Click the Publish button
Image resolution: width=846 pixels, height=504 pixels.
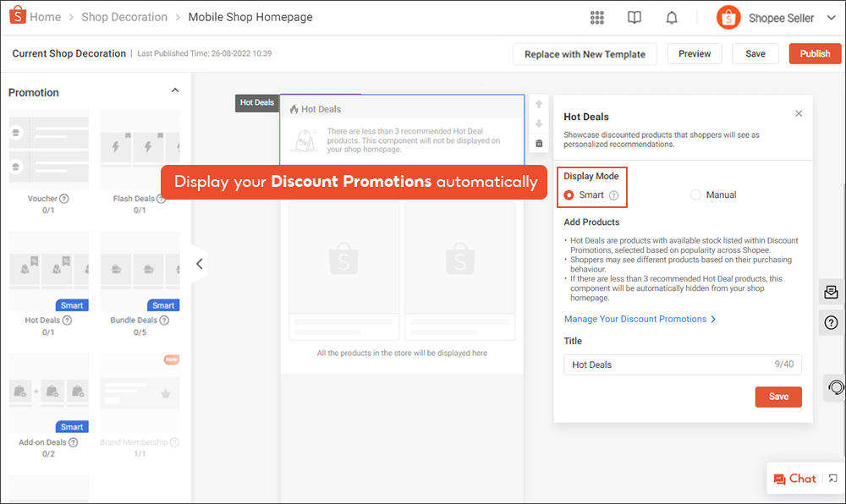[815, 53]
